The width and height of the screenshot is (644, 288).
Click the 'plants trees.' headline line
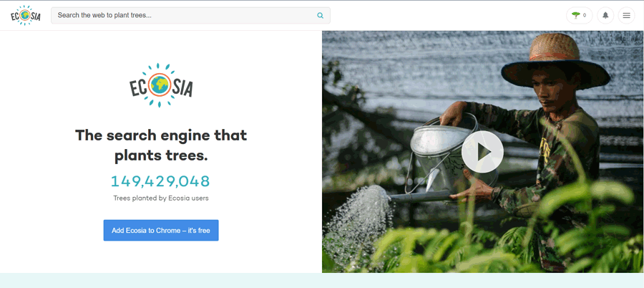[161, 156]
